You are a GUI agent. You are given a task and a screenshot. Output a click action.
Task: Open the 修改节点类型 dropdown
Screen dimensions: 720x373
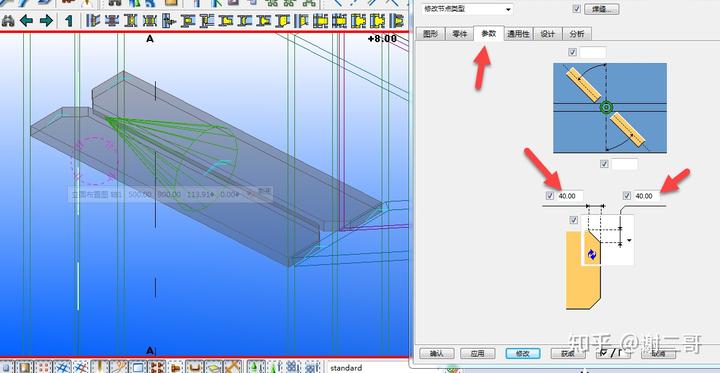pyautogui.click(x=467, y=9)
